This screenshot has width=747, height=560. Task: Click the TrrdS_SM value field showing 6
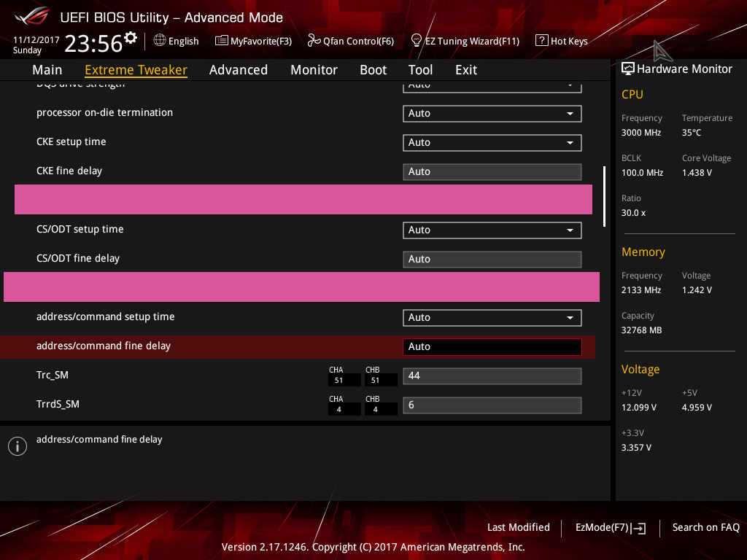(x=492, y=405)
